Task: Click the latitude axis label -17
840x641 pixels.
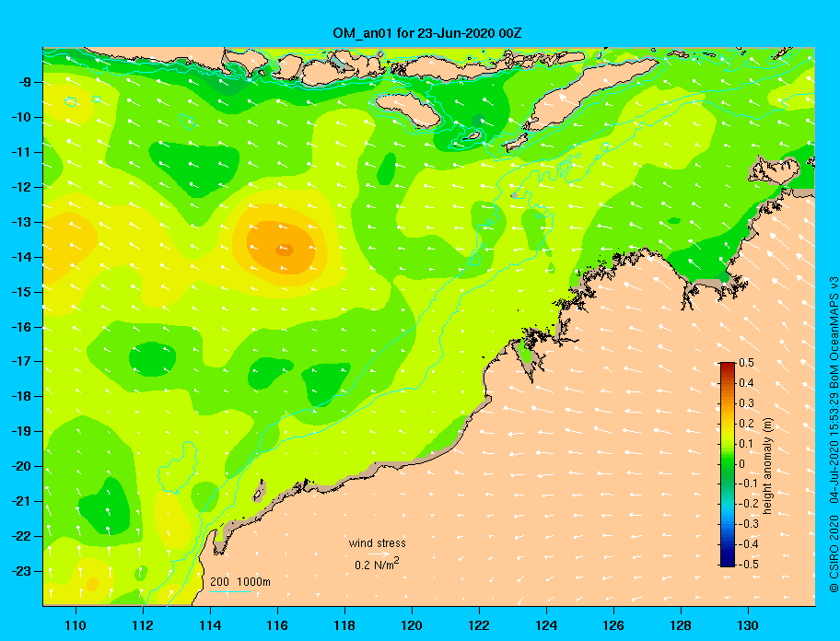Action: tap(20, 361)
